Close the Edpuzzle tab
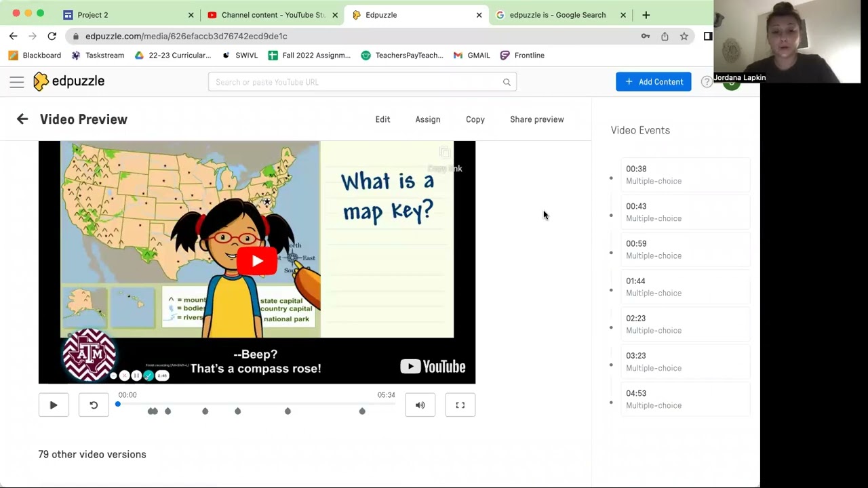 [479, 15]
